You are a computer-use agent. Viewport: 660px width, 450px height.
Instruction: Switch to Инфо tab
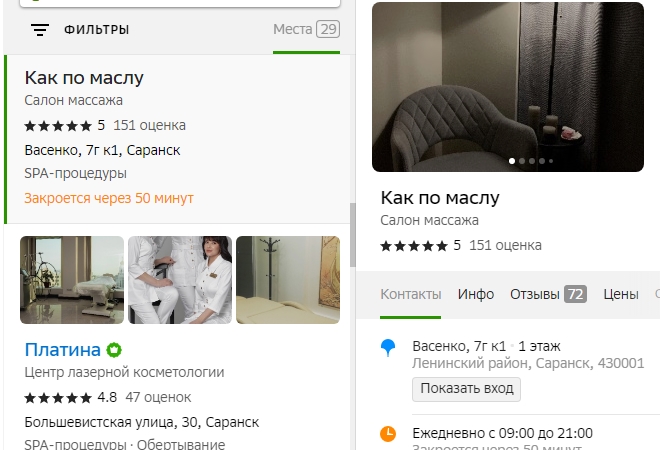pos(476,294)
